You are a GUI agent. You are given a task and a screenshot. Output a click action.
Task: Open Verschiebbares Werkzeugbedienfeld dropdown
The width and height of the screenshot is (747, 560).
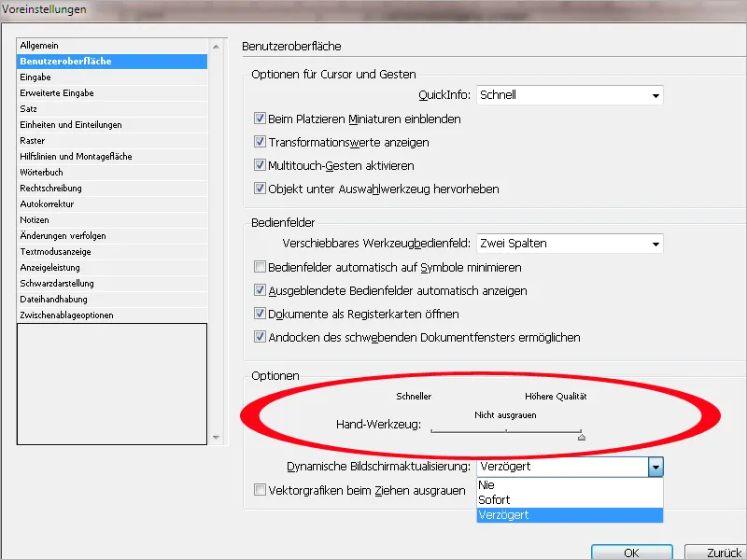570,244
